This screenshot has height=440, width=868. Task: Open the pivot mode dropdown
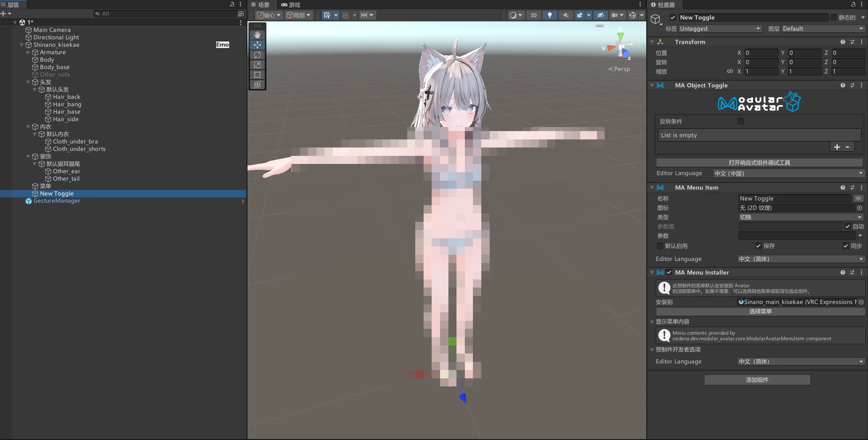269,15
